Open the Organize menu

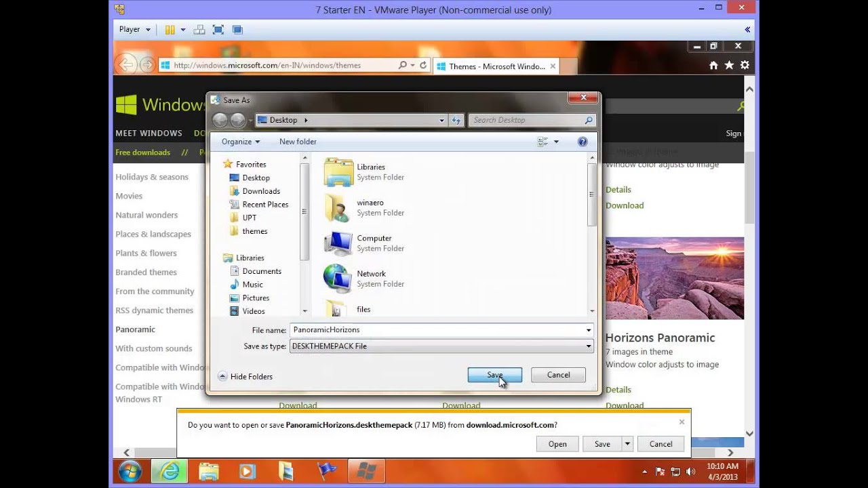point(241,142)
